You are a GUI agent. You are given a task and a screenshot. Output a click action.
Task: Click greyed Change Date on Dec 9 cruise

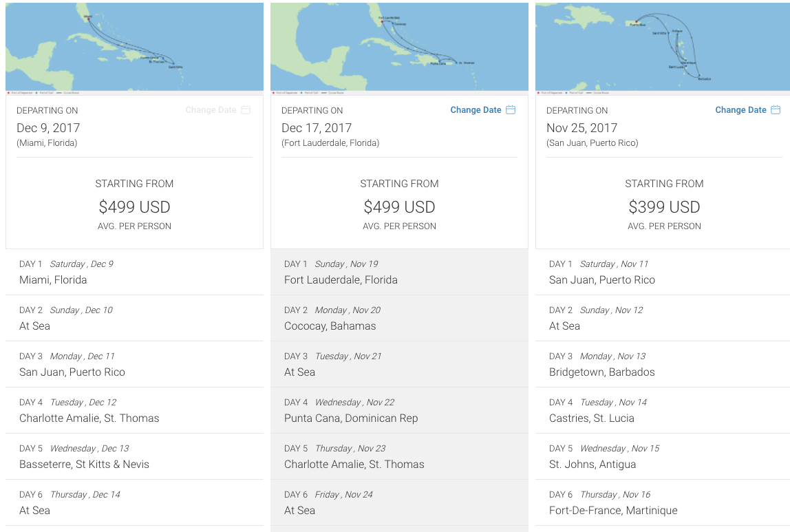point(211,110)
